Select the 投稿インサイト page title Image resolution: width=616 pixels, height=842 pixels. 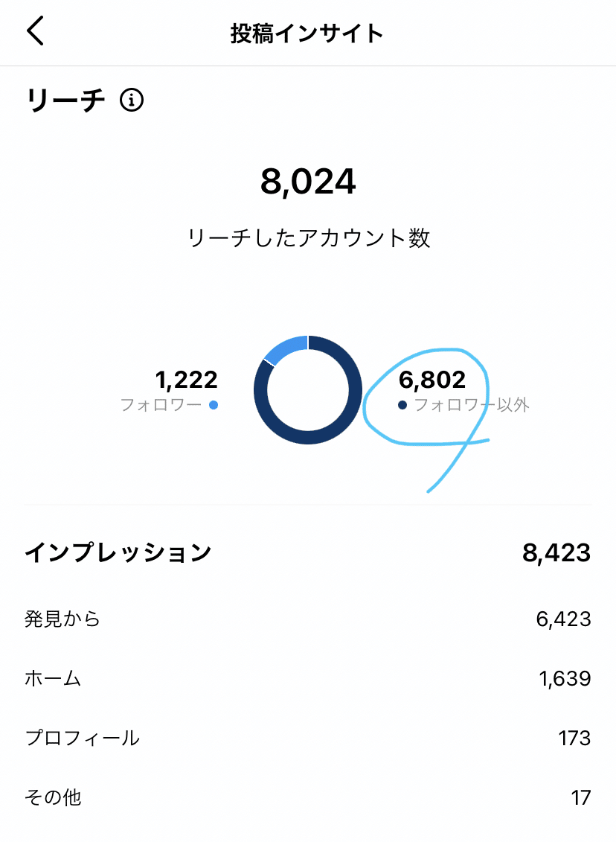(307, 34)
